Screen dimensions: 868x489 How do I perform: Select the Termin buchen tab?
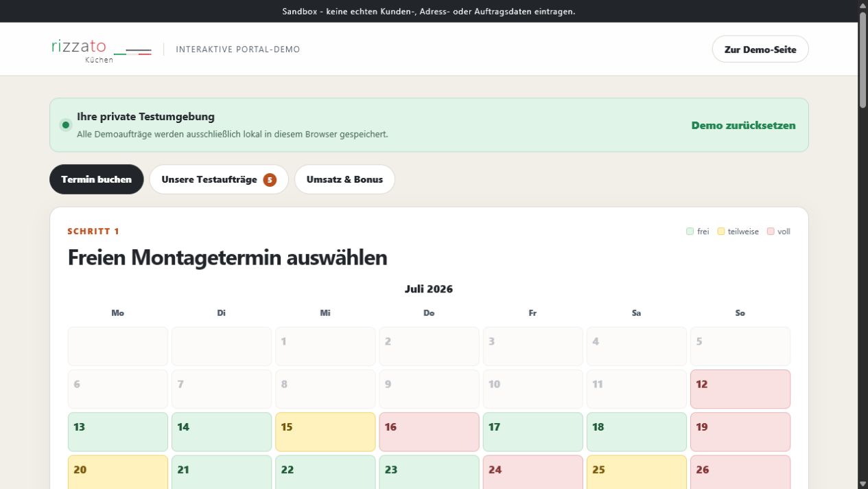coord(96,179)
